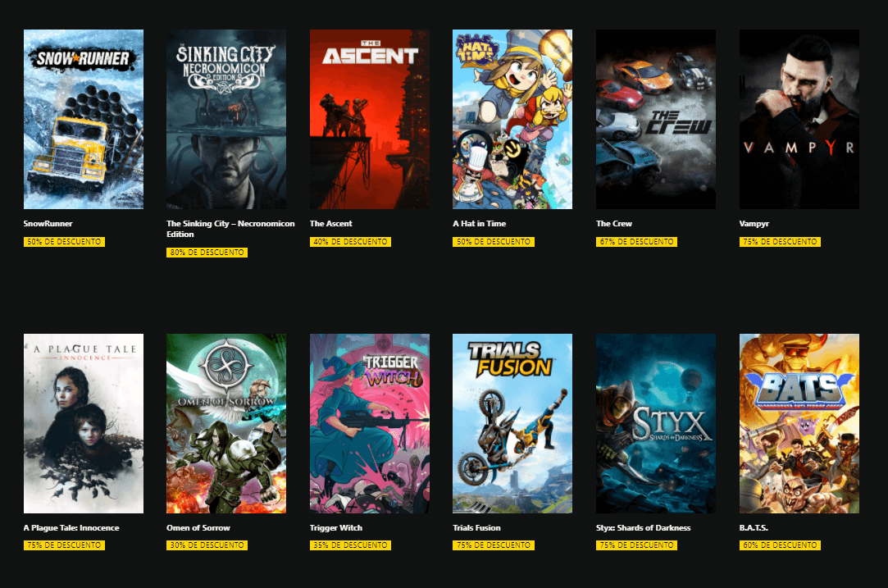Click A Plague Tale: Innocence cover
Screen dimensions: 888x588
84,423
